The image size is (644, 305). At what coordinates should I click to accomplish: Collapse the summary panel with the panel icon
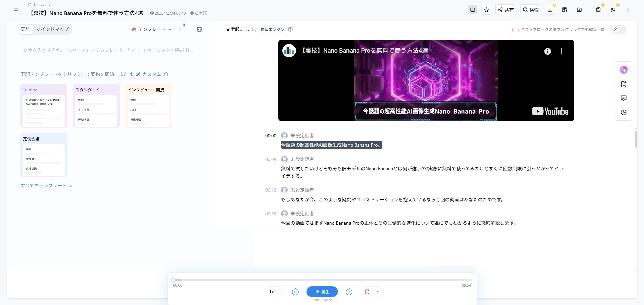(x=199, y=29)
